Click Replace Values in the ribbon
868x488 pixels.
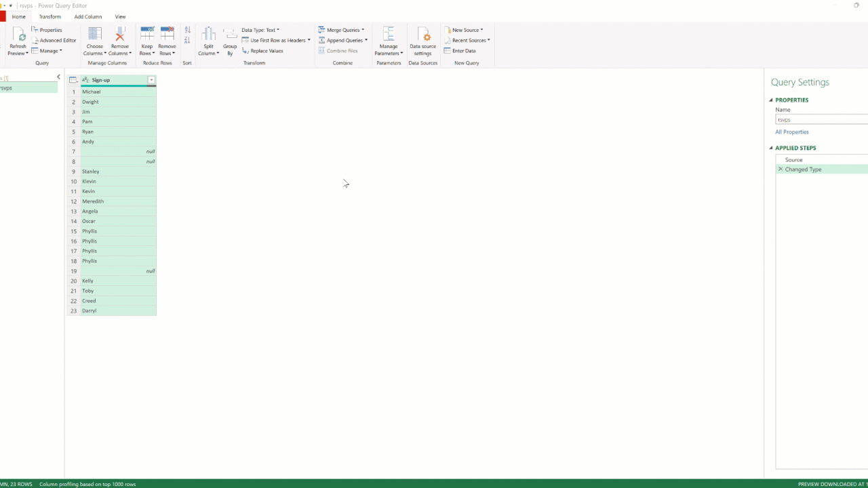(262, 51)
